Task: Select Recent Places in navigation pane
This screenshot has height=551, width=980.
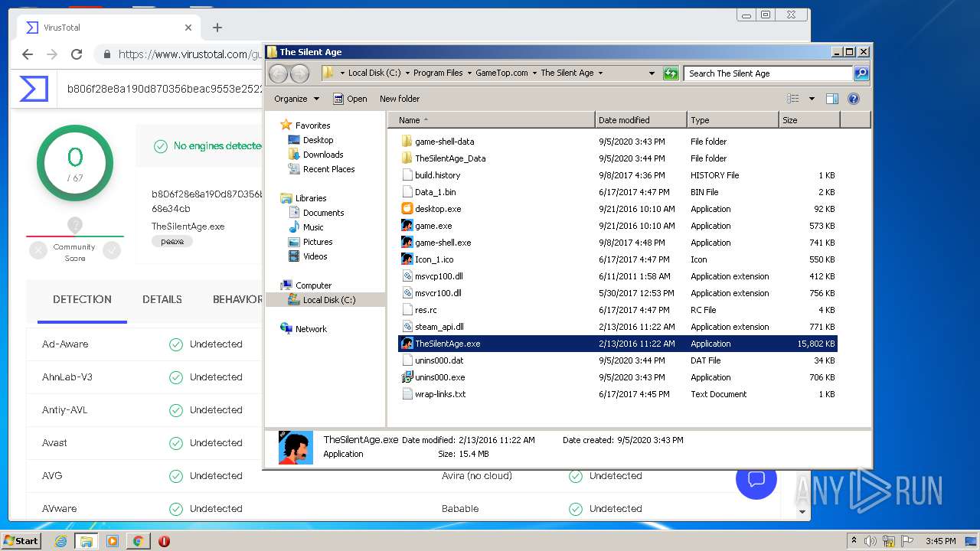Action: 322,169
